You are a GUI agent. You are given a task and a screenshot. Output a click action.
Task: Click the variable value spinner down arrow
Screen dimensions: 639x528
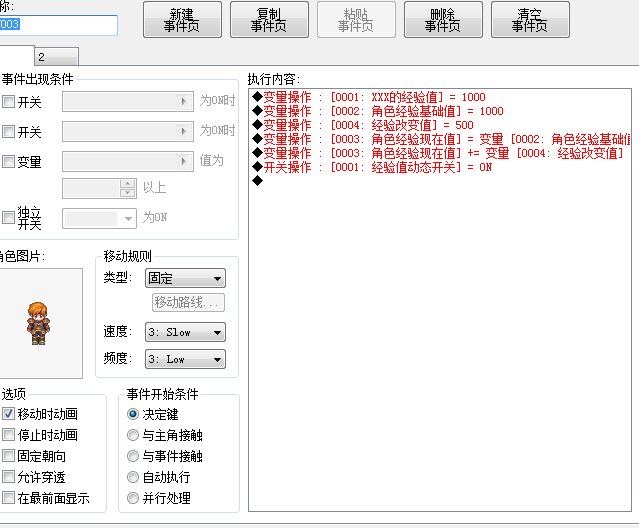(128, 193)
